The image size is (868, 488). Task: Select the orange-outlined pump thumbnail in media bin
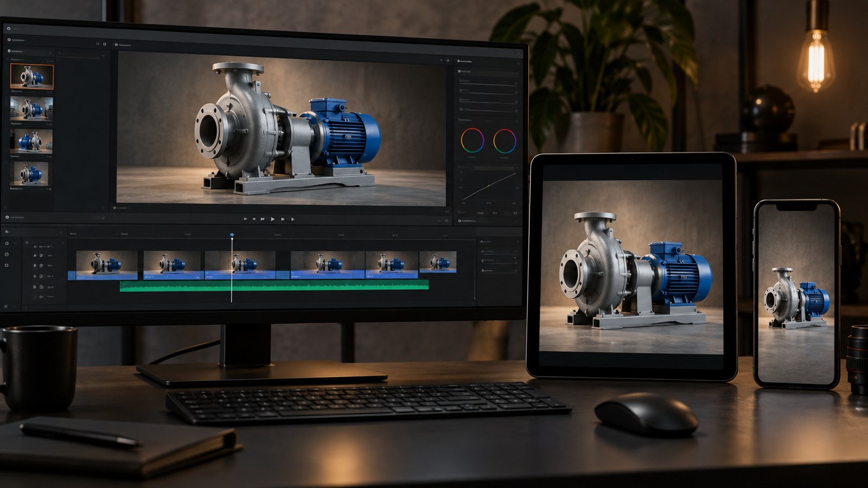tap(32, 76)
